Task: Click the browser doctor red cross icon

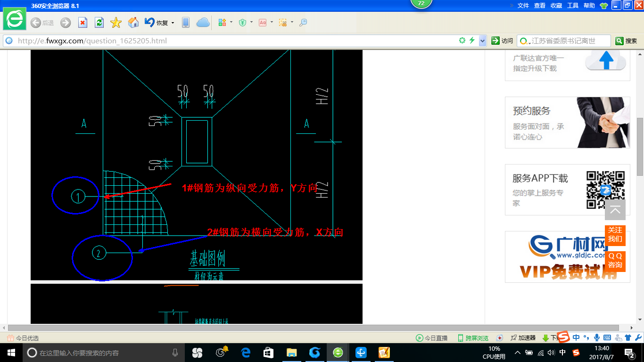Action: 500,338
